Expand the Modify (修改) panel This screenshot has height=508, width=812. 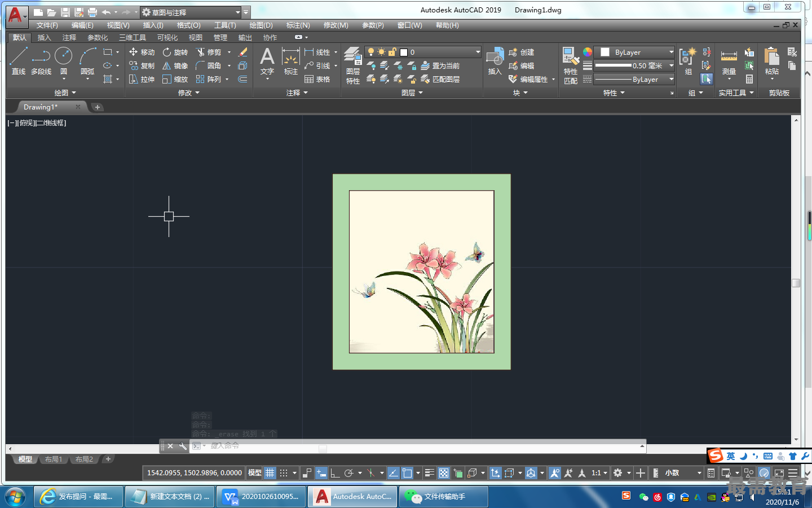(189, 93)
